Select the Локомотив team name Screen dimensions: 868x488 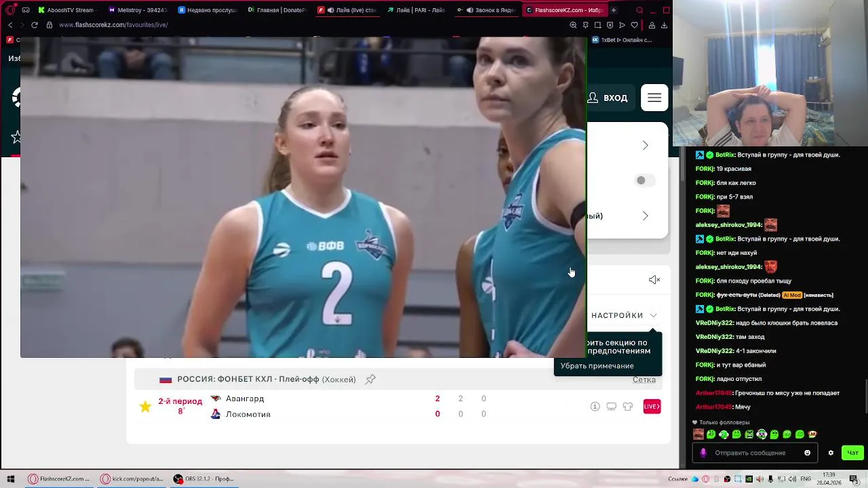[x=248, y=414]
